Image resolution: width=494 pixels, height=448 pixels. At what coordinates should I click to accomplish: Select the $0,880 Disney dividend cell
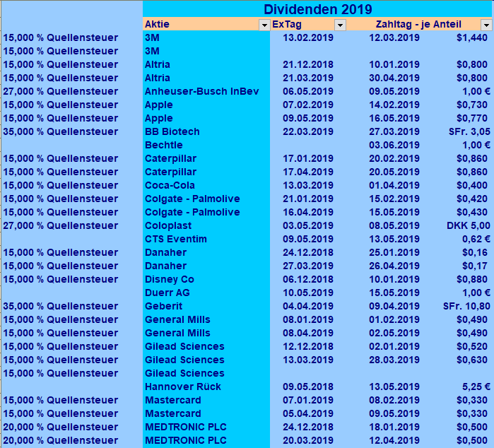click(472, 279)
